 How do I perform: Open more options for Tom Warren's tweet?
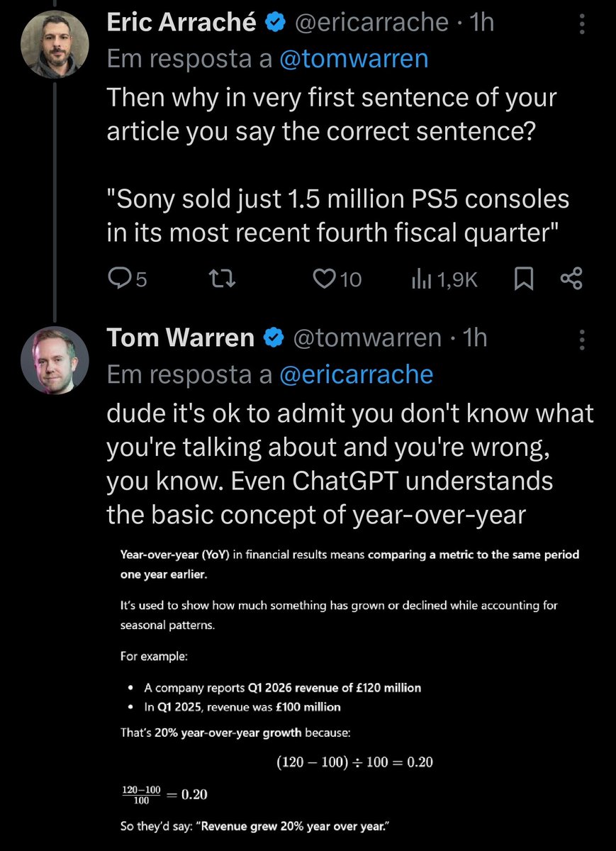[x=583, y=338]
